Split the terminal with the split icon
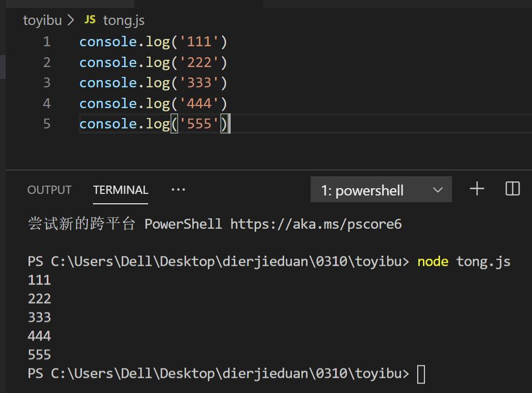The image size is (532, 393). tap(512, 189)
